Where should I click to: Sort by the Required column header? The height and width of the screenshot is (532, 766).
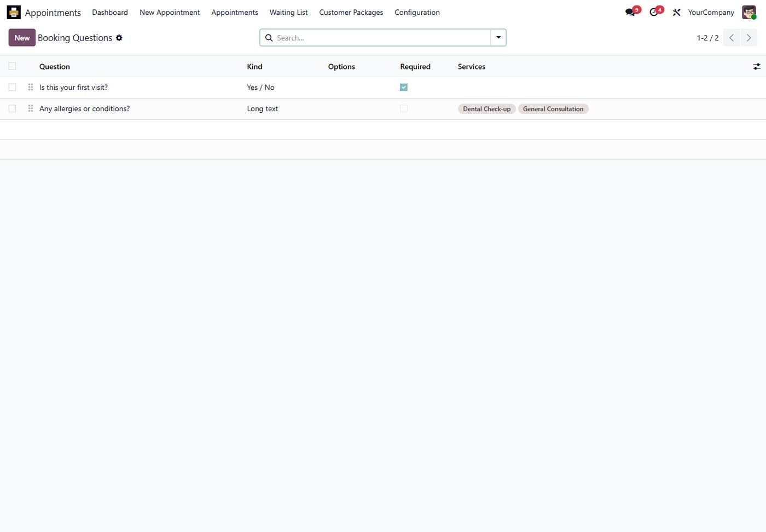click(x=415, y=67)
